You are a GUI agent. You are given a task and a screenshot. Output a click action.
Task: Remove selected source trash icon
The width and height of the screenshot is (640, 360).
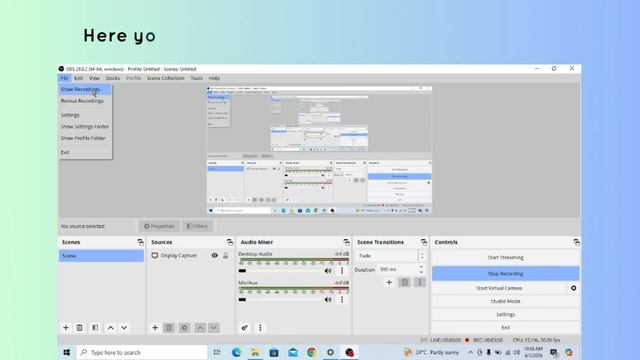coord(169,328)
